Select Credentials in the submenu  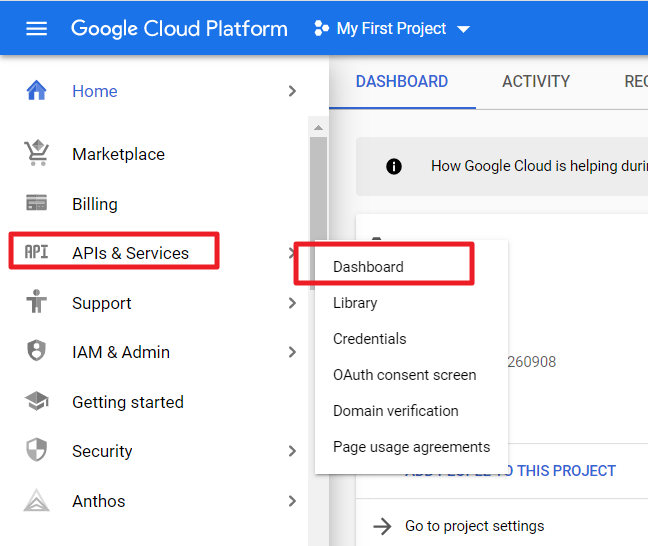(x=369, y=339)
